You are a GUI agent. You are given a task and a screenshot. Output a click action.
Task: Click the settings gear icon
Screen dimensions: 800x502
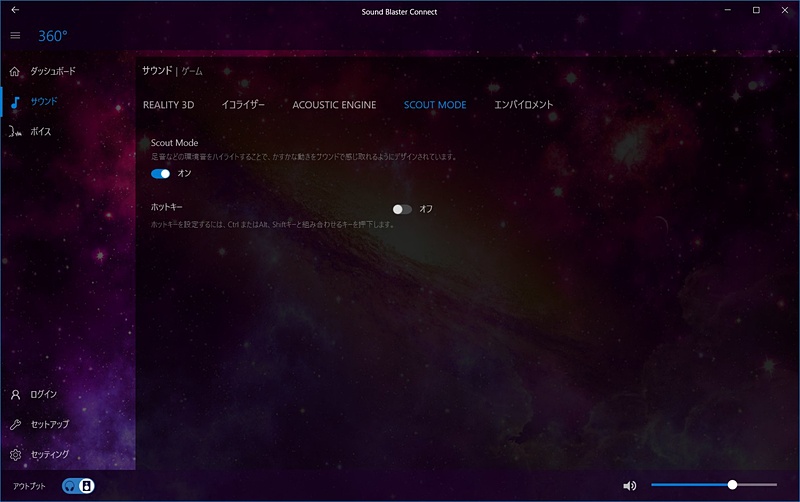coord(15,455)
